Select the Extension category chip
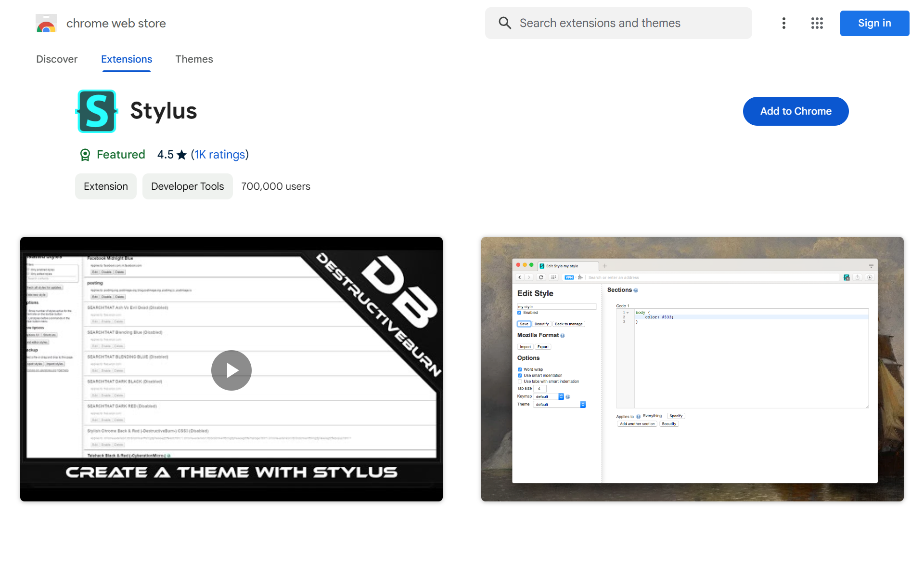Screen dimensions: 924x578 pyautogui.click(x=106, y=186)
